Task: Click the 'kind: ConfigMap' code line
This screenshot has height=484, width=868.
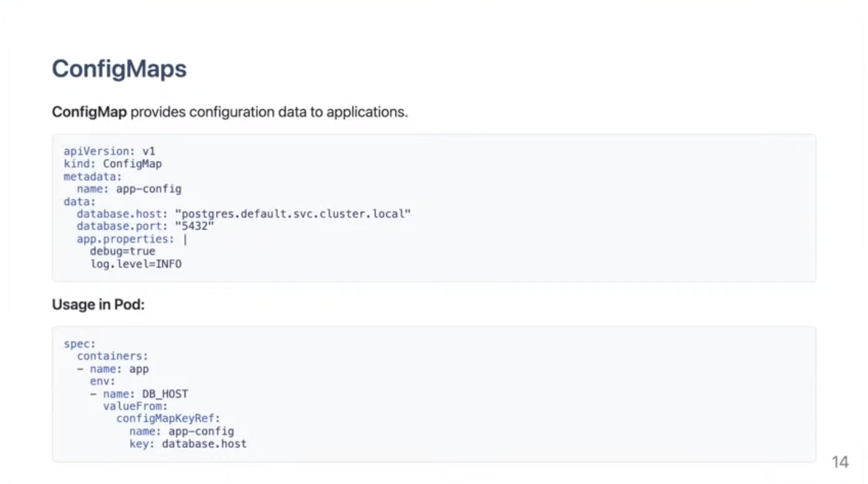Action: click(112, 164)
